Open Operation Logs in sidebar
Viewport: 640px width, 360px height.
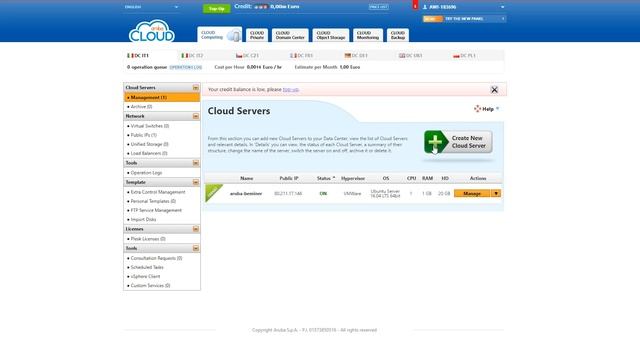146,173
